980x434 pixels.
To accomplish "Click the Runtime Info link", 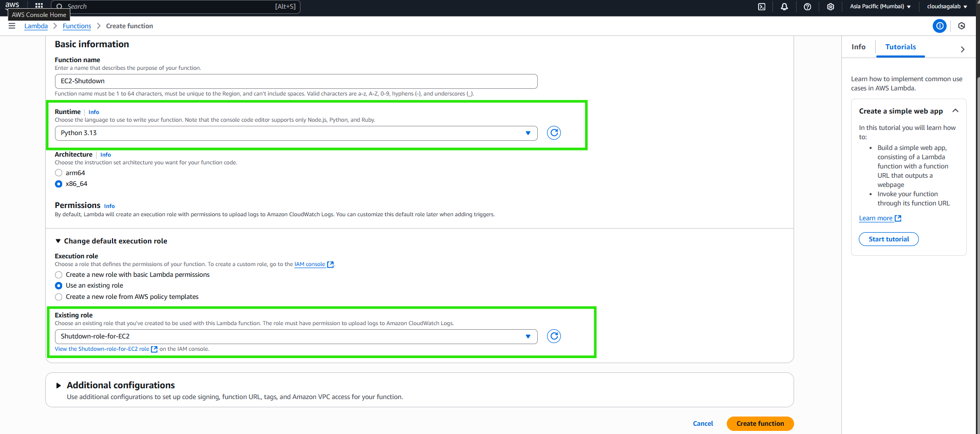I will pyautogui.click(x=93, y=112).
